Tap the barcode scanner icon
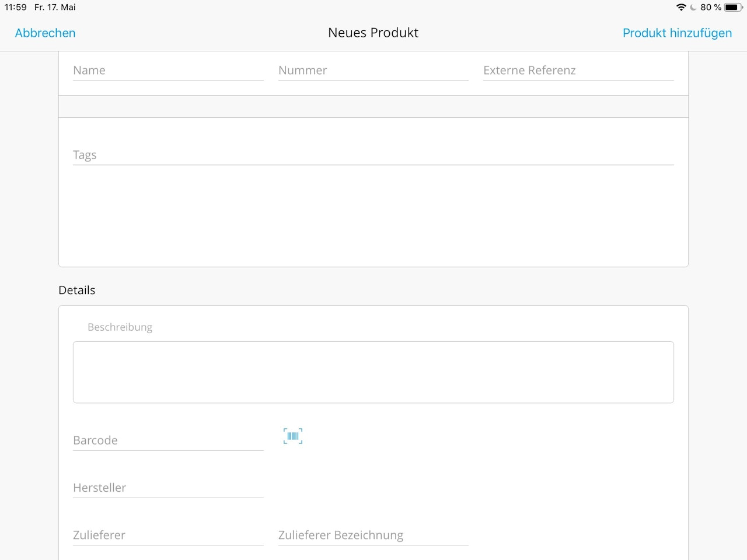The width and height of the screenshot is (747, 560). pyautogui.click(x=293, y=436)
